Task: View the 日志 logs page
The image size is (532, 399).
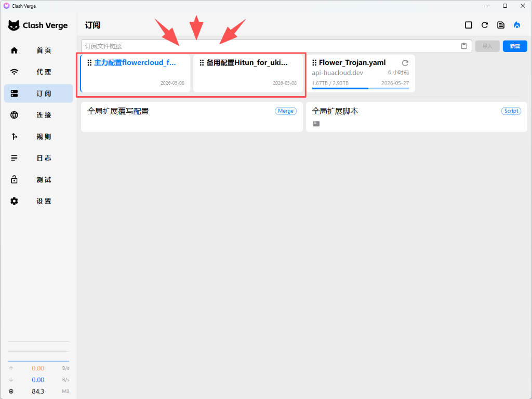Action: click(38, 158)
